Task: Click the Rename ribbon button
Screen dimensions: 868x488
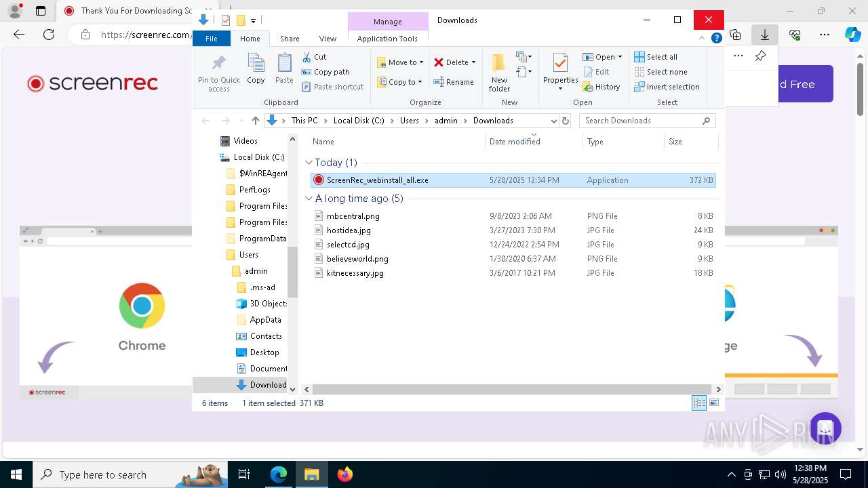Action: [454, 82]
